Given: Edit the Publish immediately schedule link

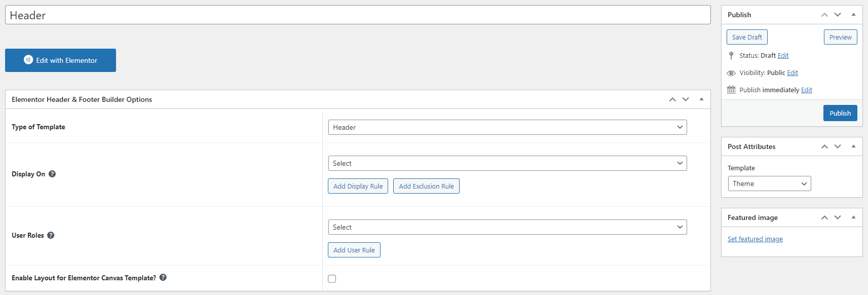Looking at the screenshot, I should pos(807,90).
